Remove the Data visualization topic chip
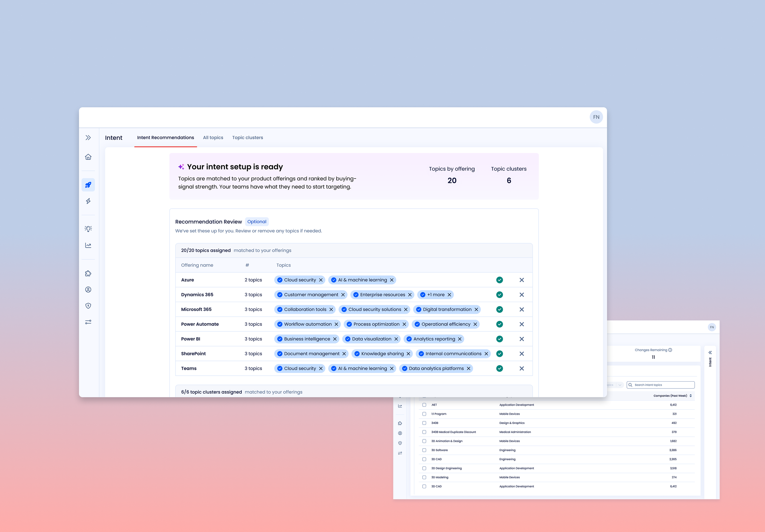Screen dimensions: 765x532 pyautogui.click(x=396, y=339)
